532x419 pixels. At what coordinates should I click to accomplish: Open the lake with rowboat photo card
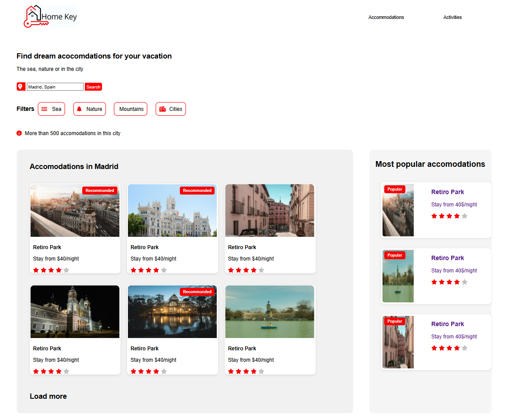270,330
